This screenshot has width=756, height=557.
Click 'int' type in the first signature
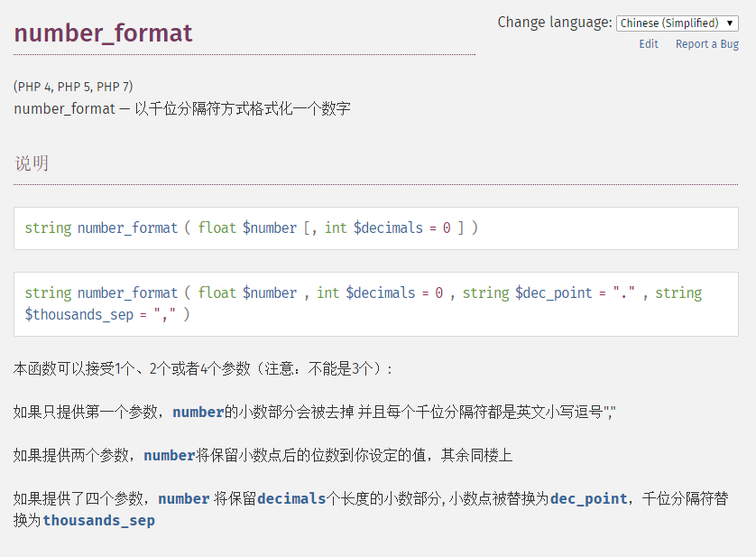(x=336, y=227)
